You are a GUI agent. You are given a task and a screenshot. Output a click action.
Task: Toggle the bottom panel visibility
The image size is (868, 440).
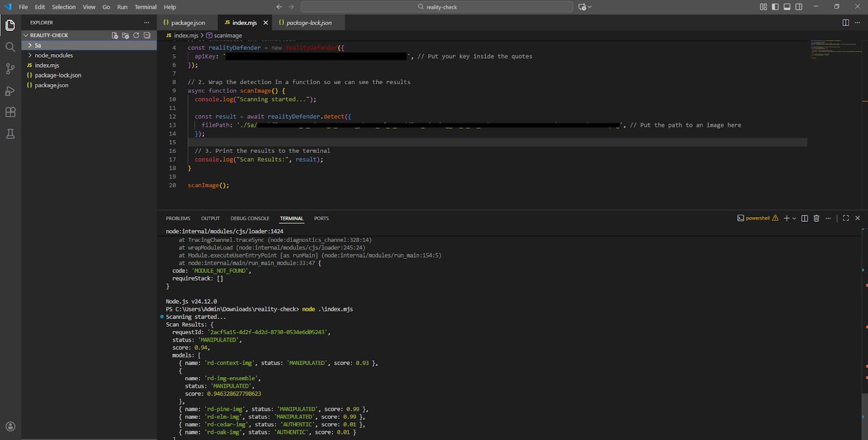(x=787, y=7)
